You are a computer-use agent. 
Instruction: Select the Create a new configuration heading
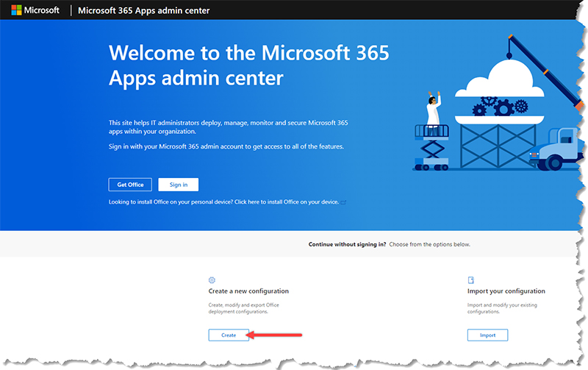click(248, 291)
